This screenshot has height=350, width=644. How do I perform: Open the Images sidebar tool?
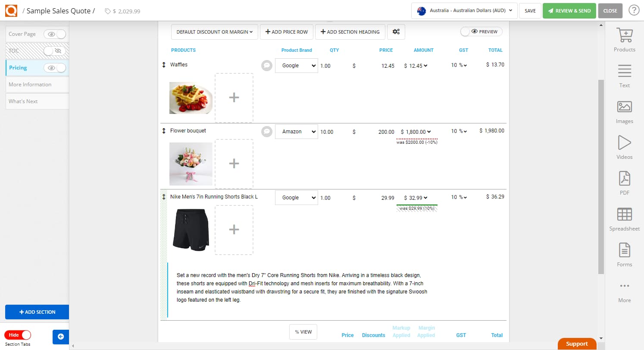[x=624, y=112]
